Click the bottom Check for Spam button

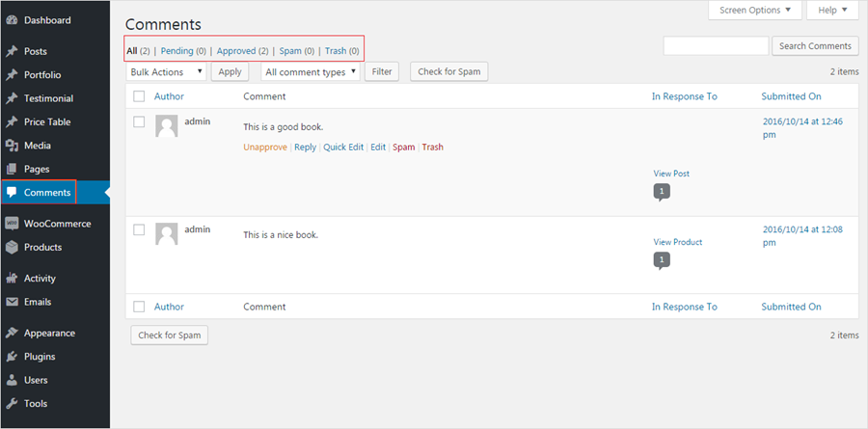[x=170, y=335]
